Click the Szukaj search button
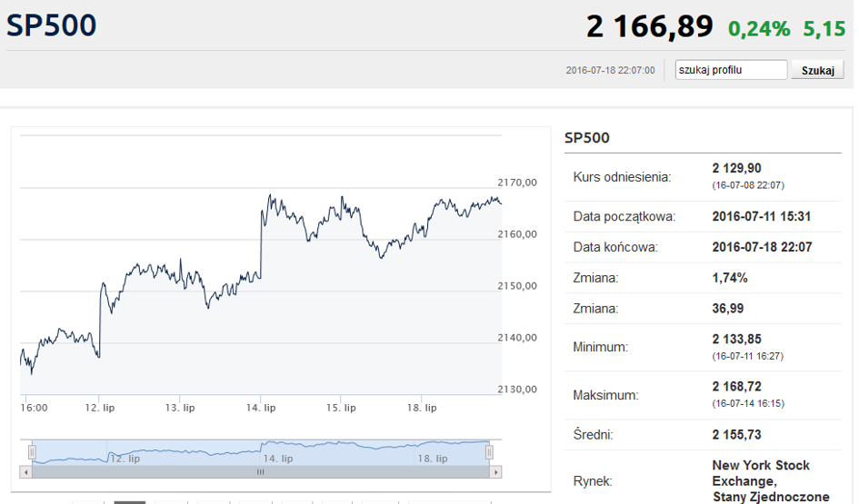Viewport: 859px width, 504px height. [x=817, y=70]
